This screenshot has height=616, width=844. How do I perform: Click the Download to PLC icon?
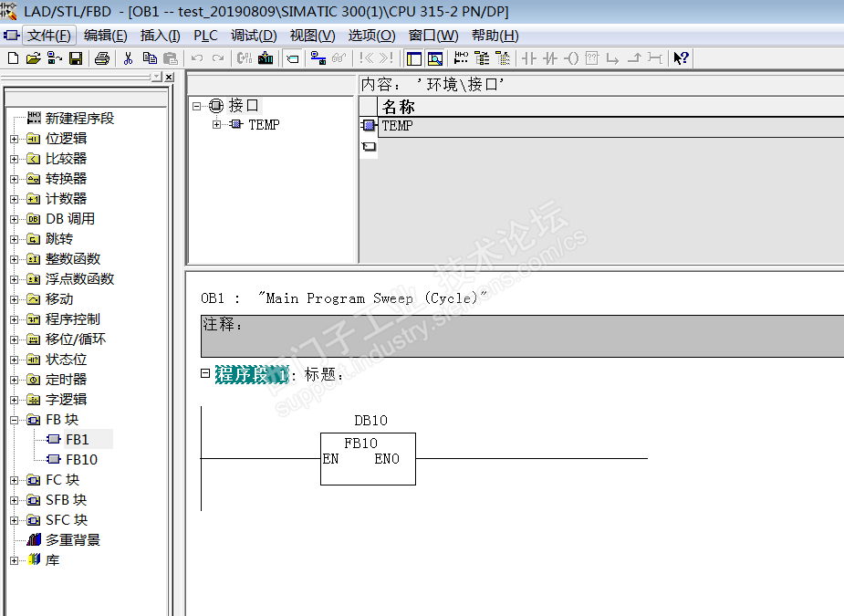tap(266, 58)
